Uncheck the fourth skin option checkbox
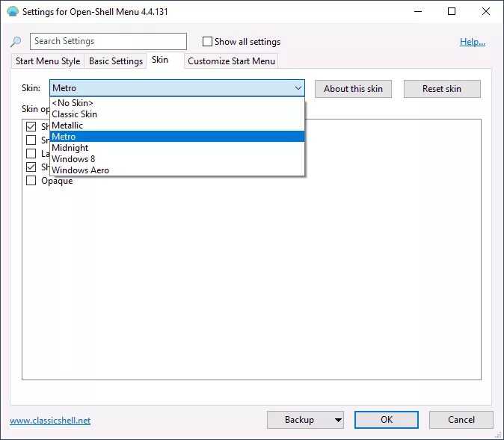Screen dimensions: 504x440 coord(31,167)
